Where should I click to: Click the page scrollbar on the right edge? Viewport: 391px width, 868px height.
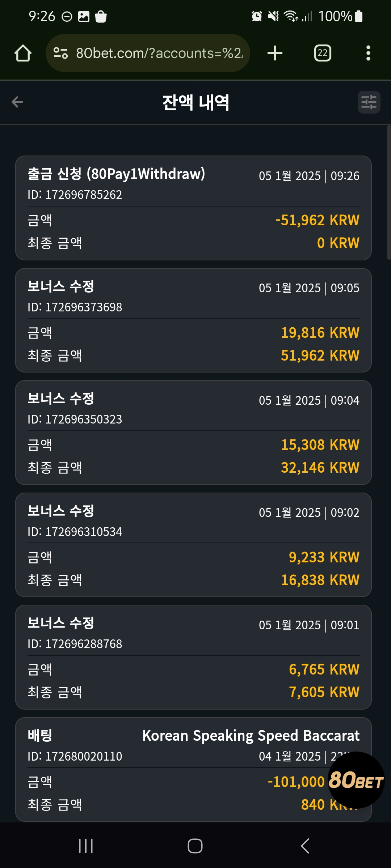[389, 192]
